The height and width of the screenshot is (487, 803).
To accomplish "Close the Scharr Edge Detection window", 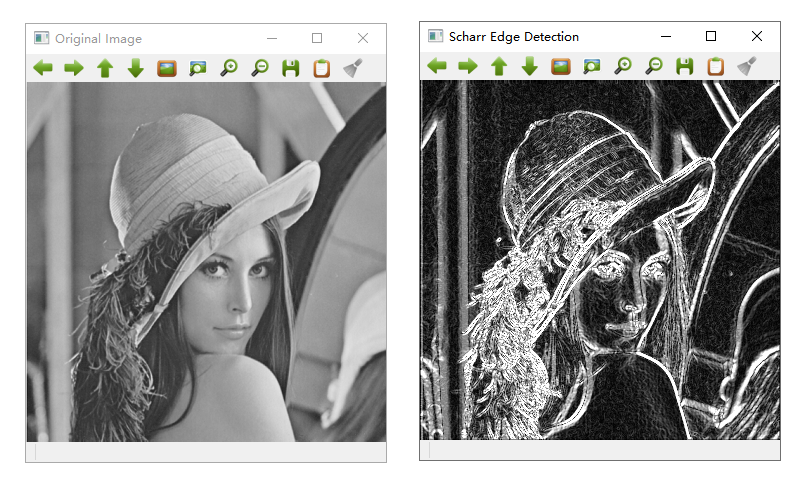I will [x=757, y=36].
